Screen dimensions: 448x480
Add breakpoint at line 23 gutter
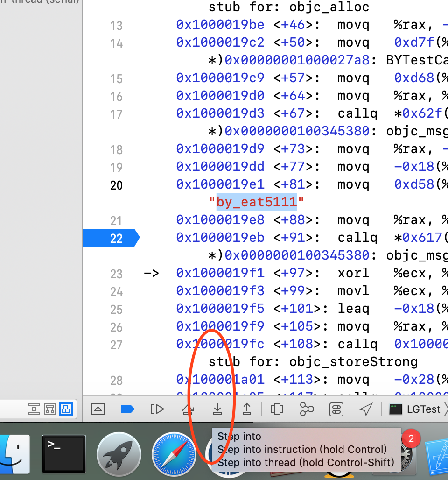[x=116, y=274]
